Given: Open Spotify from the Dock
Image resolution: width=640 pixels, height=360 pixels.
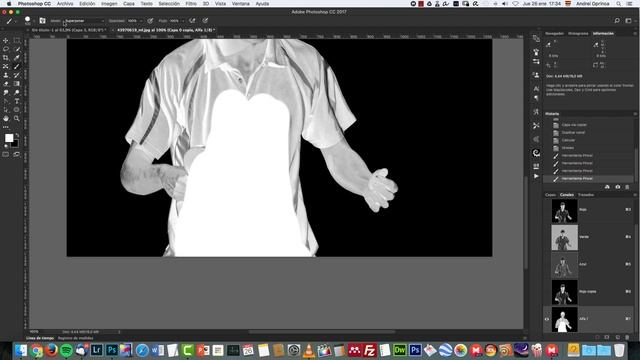Looking at the screenshot, I should click(x=66, y=350).
